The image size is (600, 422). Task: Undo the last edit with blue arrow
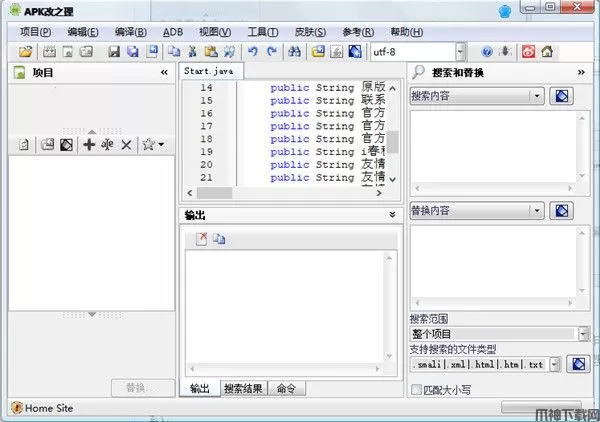[x=253, y=51]
